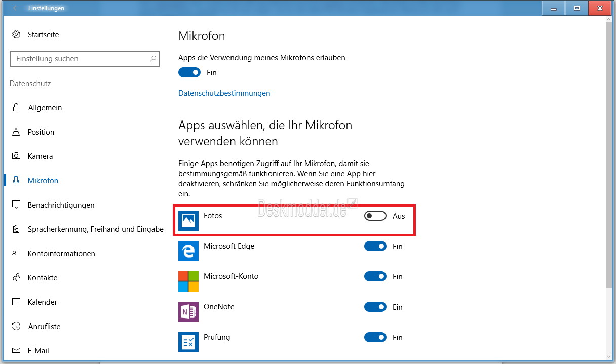Click the Startseite gear icon

16,34
